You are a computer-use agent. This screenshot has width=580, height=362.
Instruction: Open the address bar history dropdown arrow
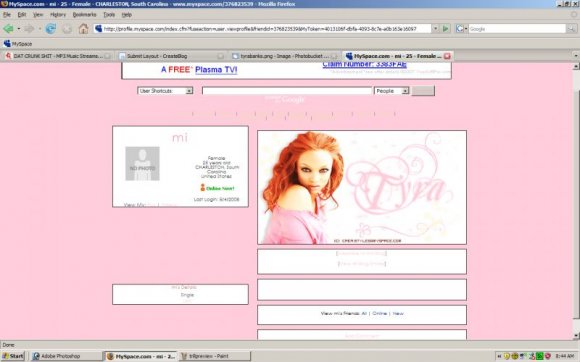click(x=435, y=29)
